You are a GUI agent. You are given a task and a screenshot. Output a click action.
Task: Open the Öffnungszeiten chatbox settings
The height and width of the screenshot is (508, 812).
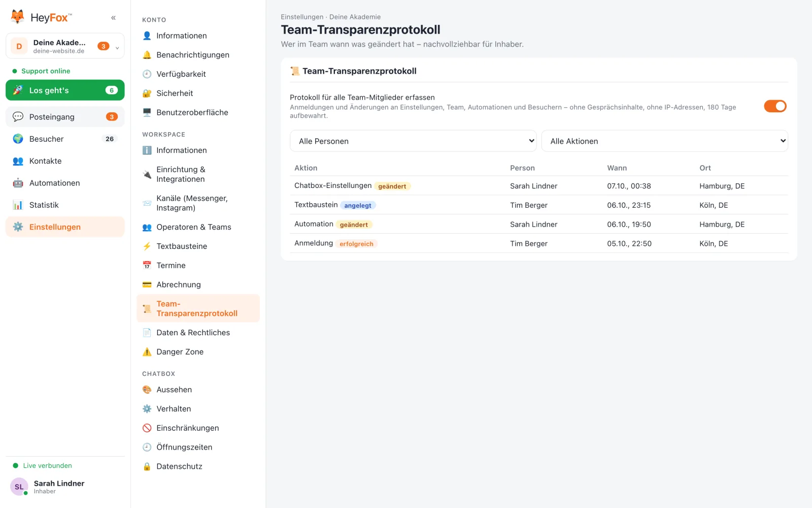click(x=198, y=448)
